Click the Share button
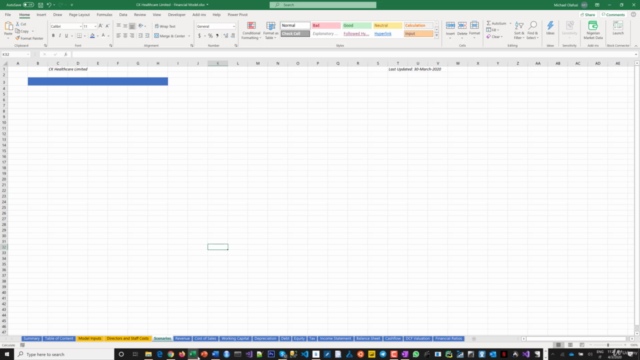 click(x=588, y=15)
